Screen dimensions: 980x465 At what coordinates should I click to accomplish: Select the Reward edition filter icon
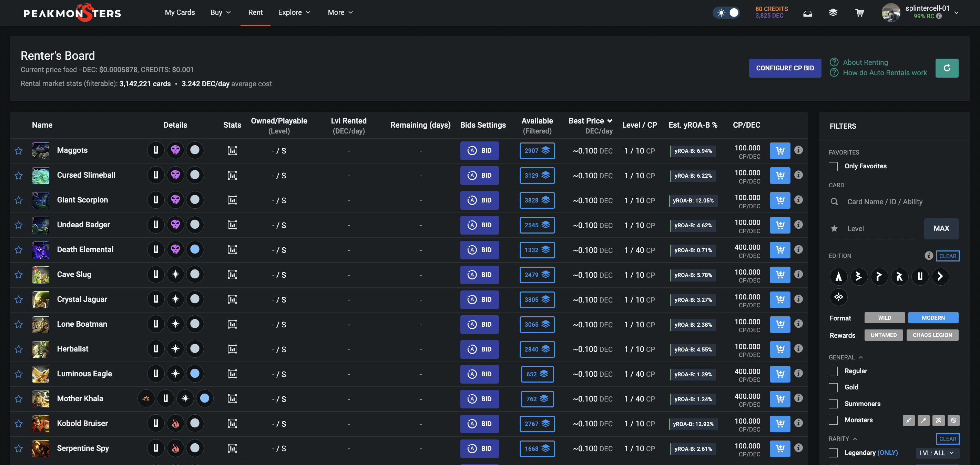coord(899,277)
